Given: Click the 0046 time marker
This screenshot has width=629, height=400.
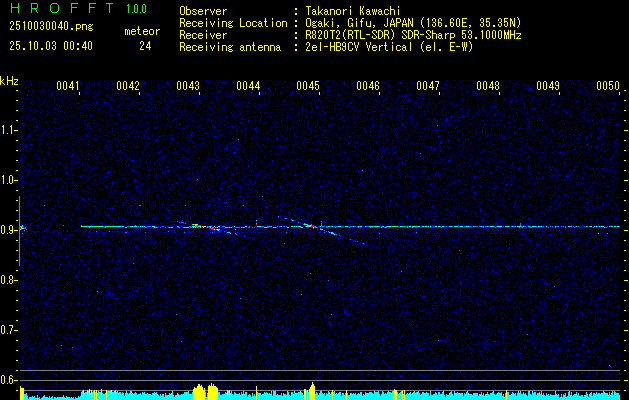Looking at the screenshot, I should coord(368,86).
